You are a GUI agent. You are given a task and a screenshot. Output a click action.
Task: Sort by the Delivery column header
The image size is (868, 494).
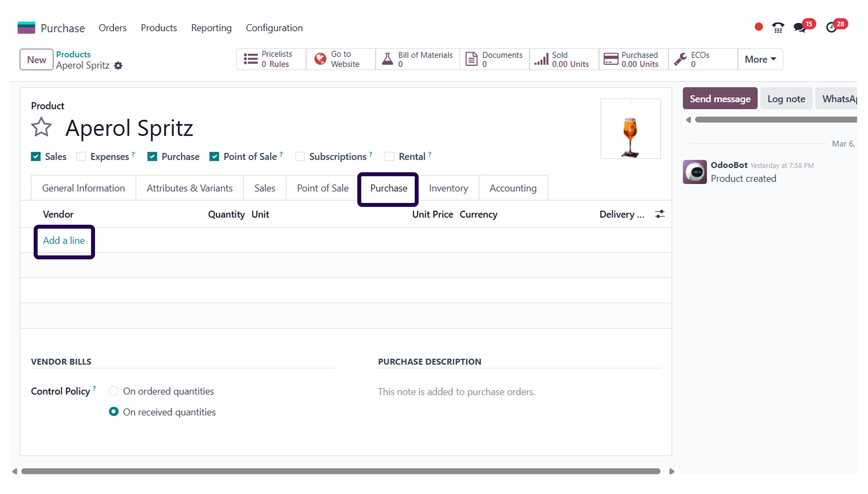(622, 214)
